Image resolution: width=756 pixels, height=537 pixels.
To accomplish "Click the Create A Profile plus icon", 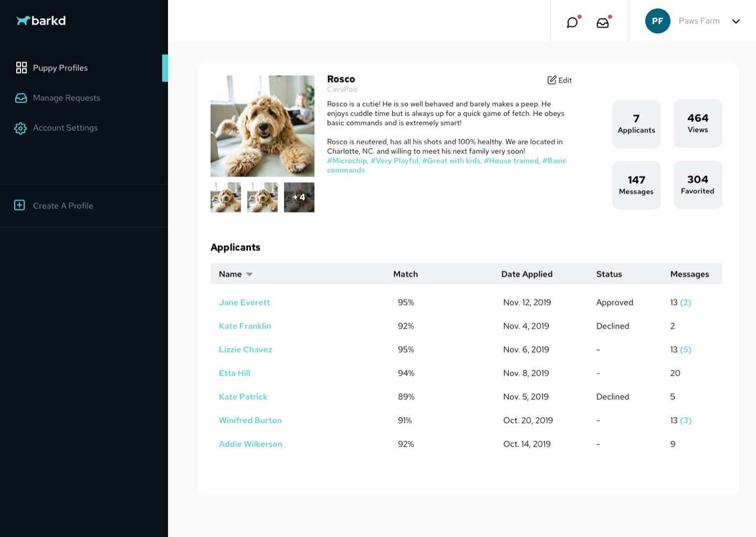I will pyautogui.click(x=19, y=205).
